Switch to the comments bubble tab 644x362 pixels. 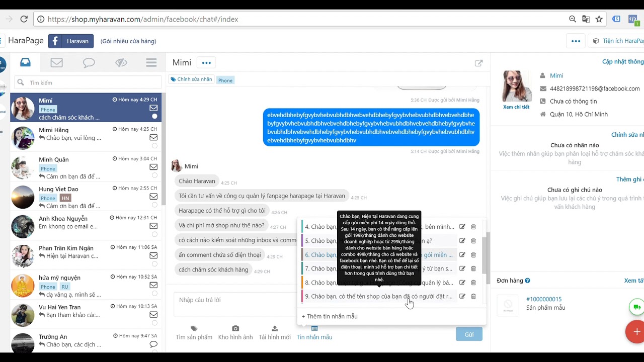89,63
